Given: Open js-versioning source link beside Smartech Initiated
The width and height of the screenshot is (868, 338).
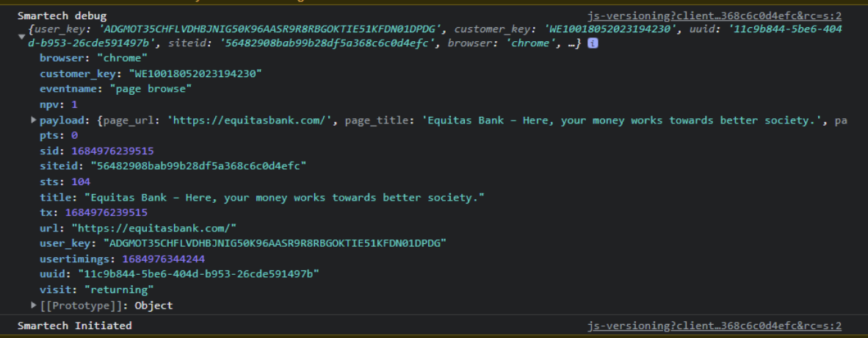Looking at the screenshot, I should click(x=714, y=326).
